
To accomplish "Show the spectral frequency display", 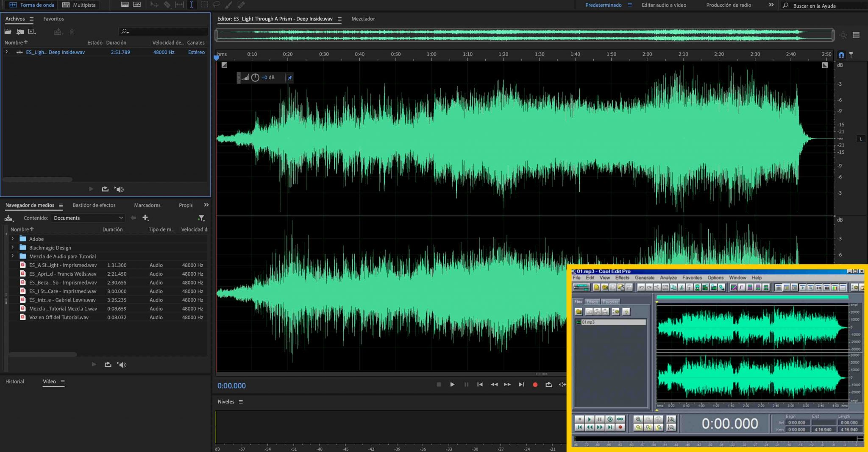I will click(x=125, y=5).
